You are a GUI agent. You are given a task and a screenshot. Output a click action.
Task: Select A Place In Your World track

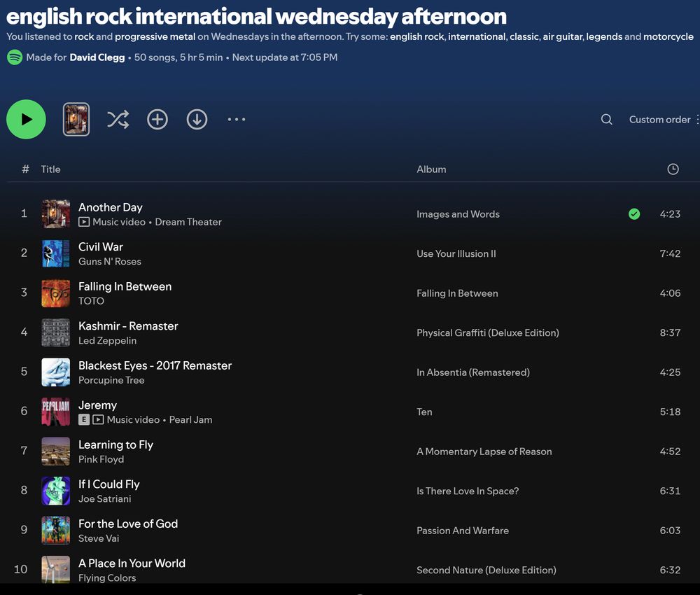point(132,563)
